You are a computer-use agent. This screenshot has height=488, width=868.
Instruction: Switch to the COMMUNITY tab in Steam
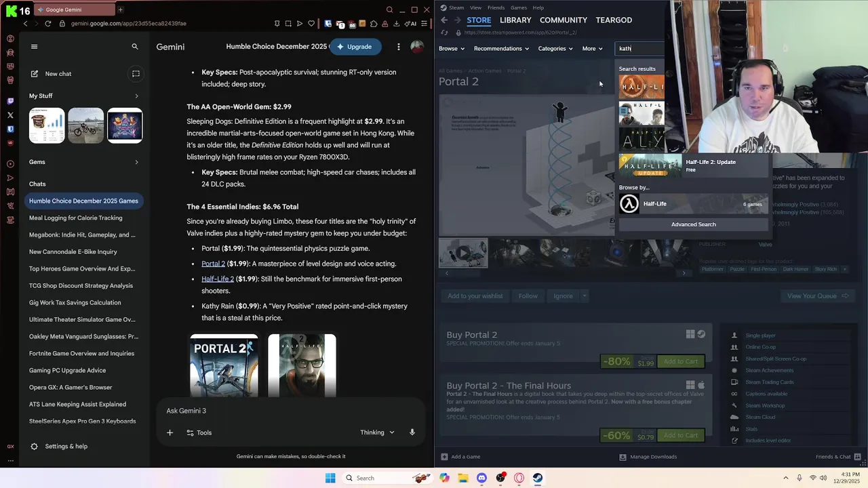click(x=564, y=20)
